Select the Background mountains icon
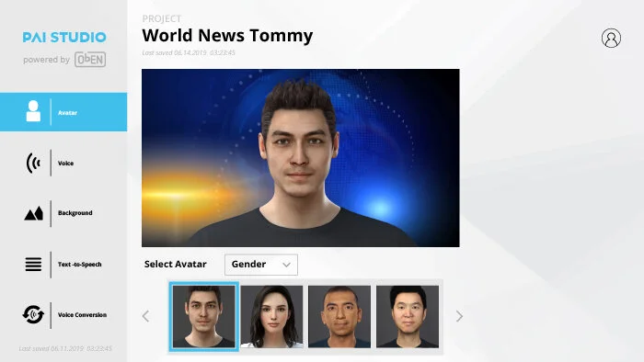The image size is (644, 362). pos(33,213)
